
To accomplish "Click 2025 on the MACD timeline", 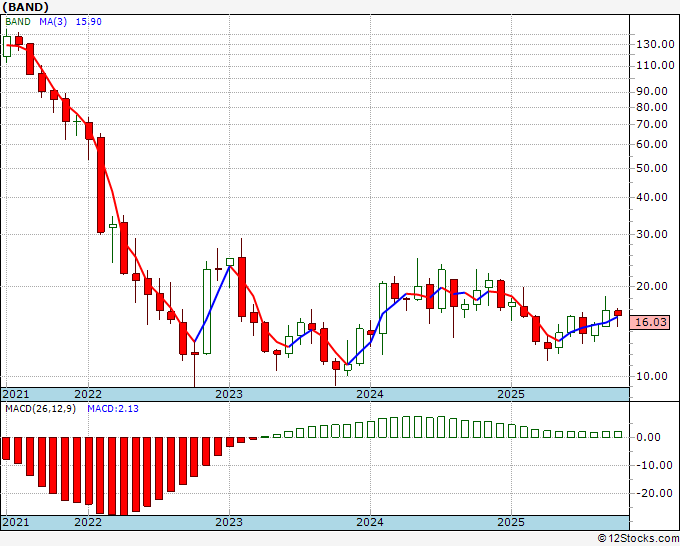I will pyautogui.click(x=511, y=522).
